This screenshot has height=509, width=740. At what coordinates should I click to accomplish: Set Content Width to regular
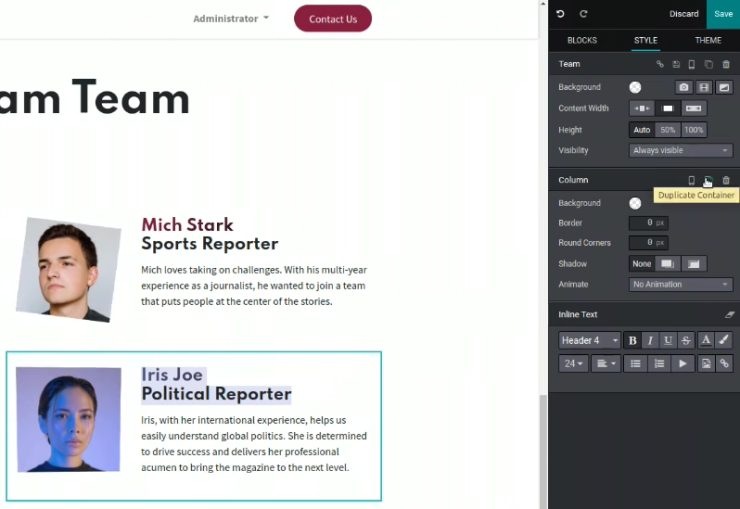coord(667,108)
